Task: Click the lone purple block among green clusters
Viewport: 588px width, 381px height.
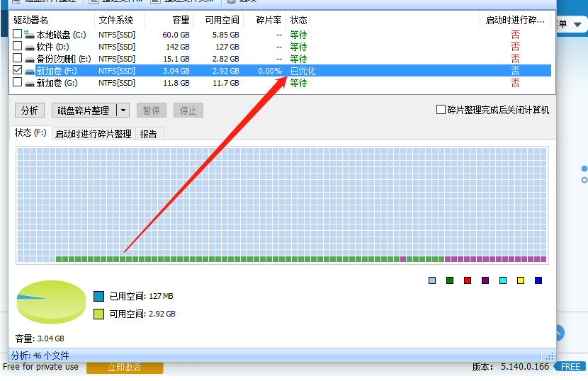Action: click(403, 259)
